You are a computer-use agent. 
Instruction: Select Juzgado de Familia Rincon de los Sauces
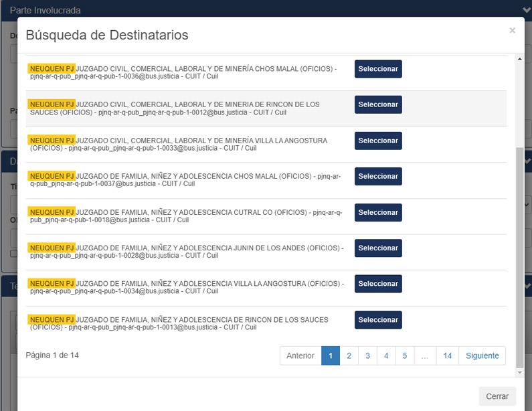[x=378, y=320]
